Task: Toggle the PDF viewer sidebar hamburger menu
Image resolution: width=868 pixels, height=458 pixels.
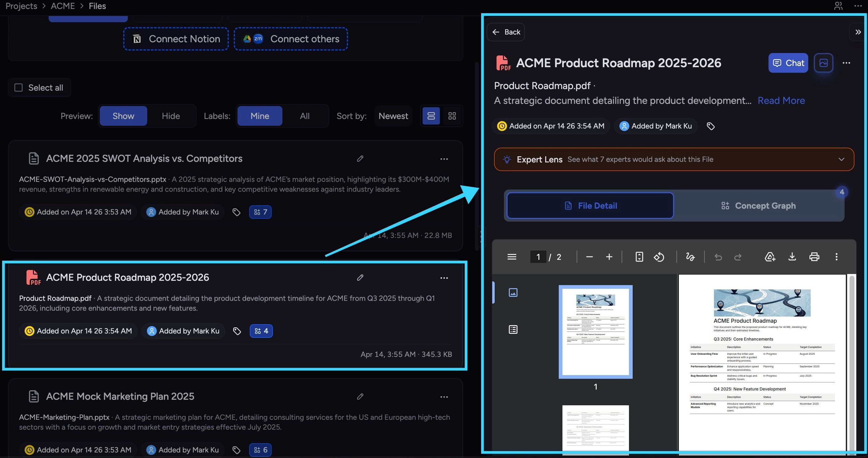Action: tap(512, 257)
